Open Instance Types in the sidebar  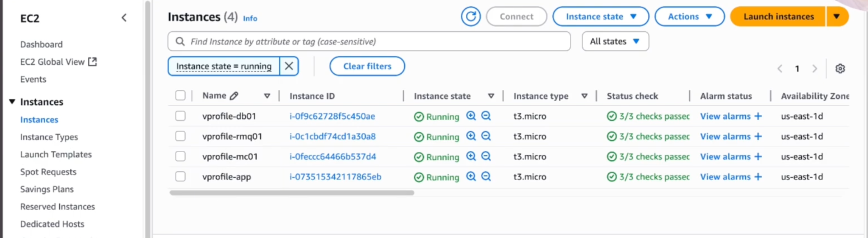tap(49, 137)
